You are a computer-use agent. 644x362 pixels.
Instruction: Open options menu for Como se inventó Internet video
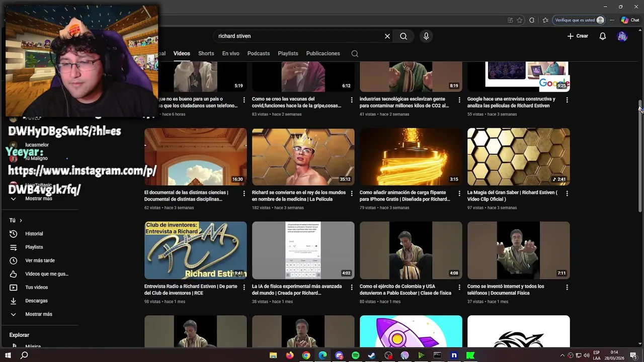[567, 288]
